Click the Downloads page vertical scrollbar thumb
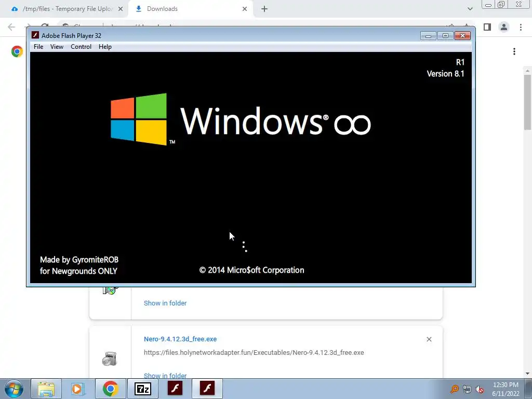 point(527,102)
